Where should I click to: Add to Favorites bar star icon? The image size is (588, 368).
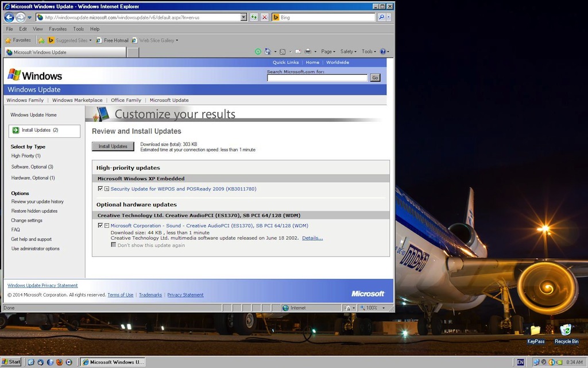[x=41, y=40]
